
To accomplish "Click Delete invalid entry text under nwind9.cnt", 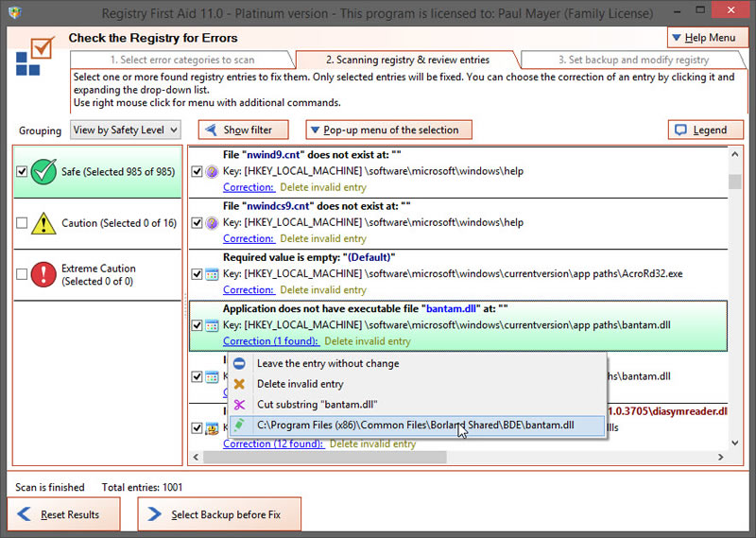I will (323, 187).
